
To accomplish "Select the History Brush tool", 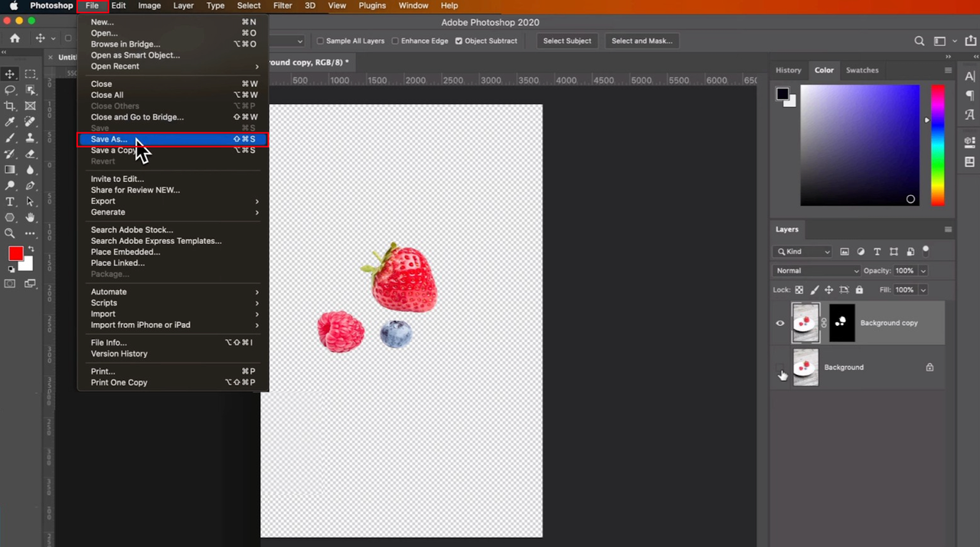I will pyautogui.click(x=10, y=155).
